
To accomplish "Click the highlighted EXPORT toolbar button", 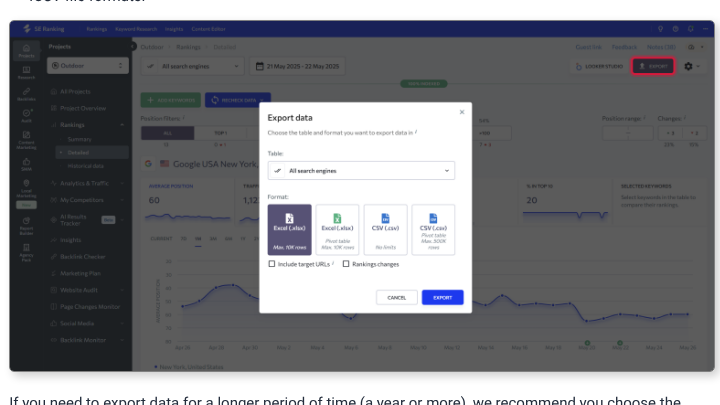I will pyautogui.click(x=653, y=66).
